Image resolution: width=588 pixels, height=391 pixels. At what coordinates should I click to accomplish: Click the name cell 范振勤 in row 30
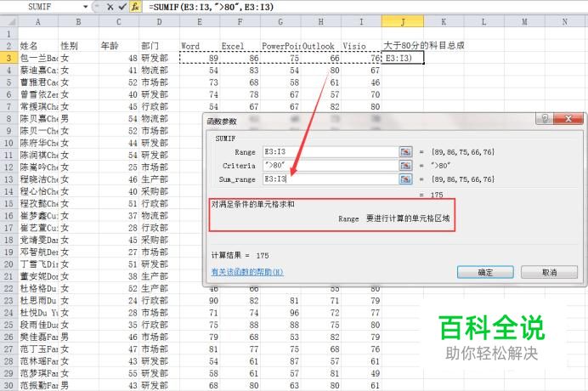(x=38, y=385)
